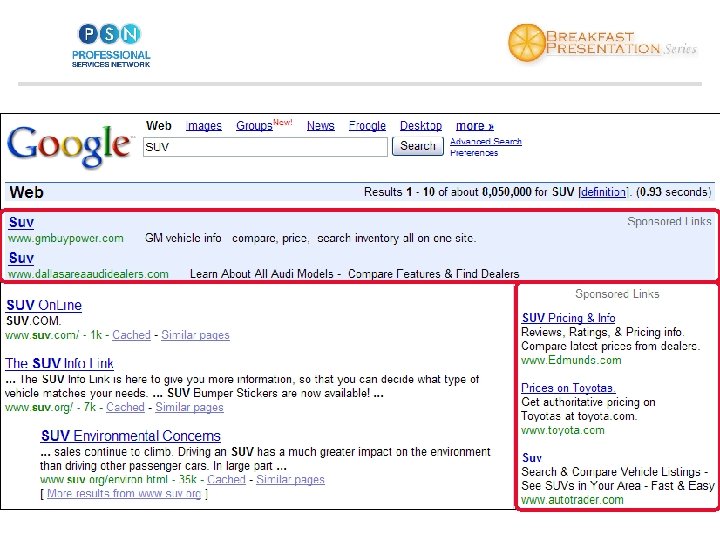Open Cached link for www.suv.com
The width and height of the screenshot is (720, 540).
point(131,335)
